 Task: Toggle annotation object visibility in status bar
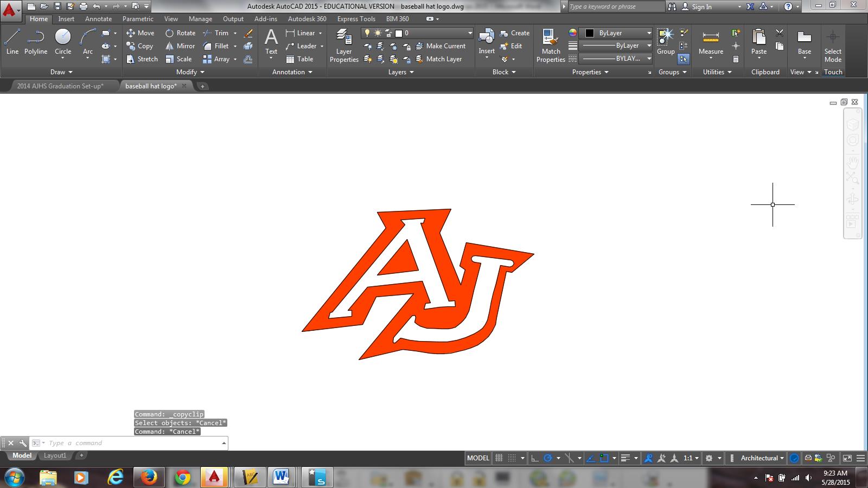pos(648,458)
